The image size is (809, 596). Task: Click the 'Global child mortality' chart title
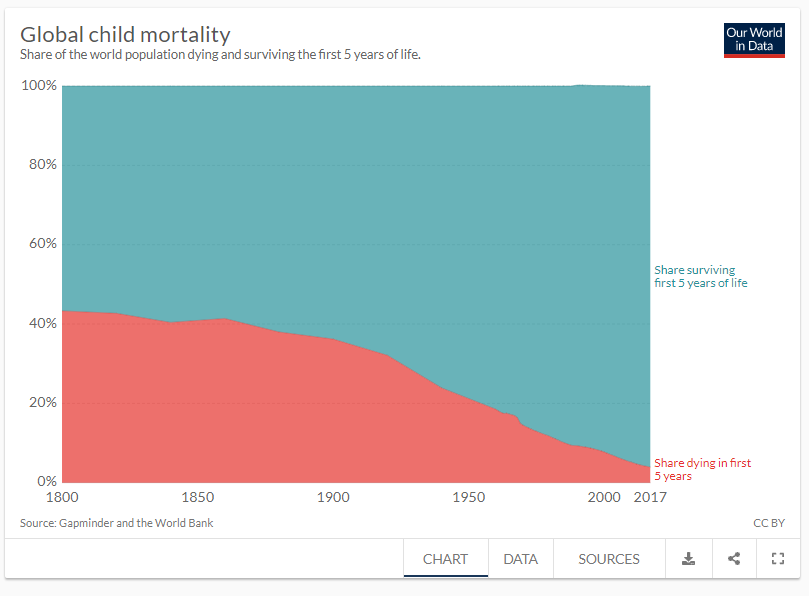125,34
